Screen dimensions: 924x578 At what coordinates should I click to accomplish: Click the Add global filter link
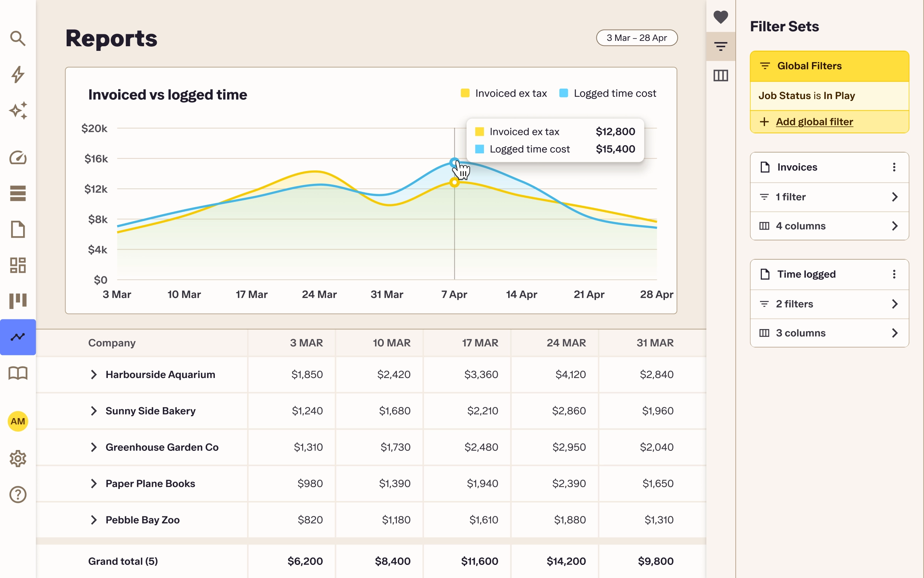click(x=814, y=122)
